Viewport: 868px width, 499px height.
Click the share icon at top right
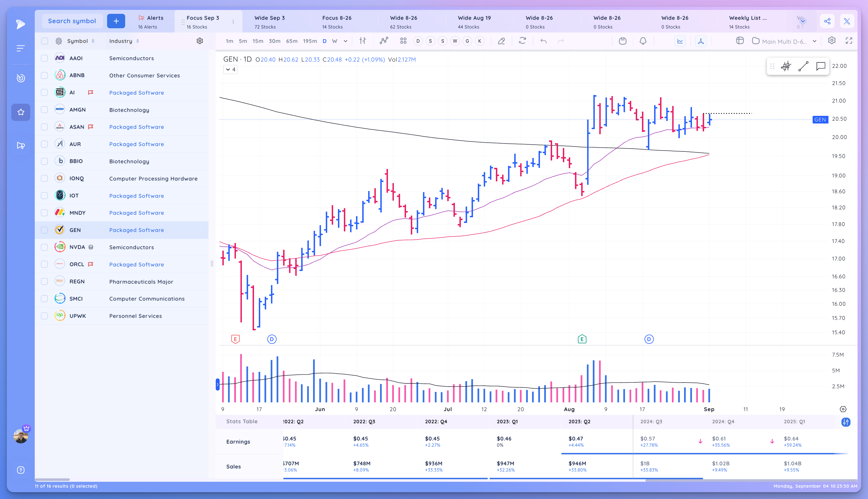[x=827, y=21]
